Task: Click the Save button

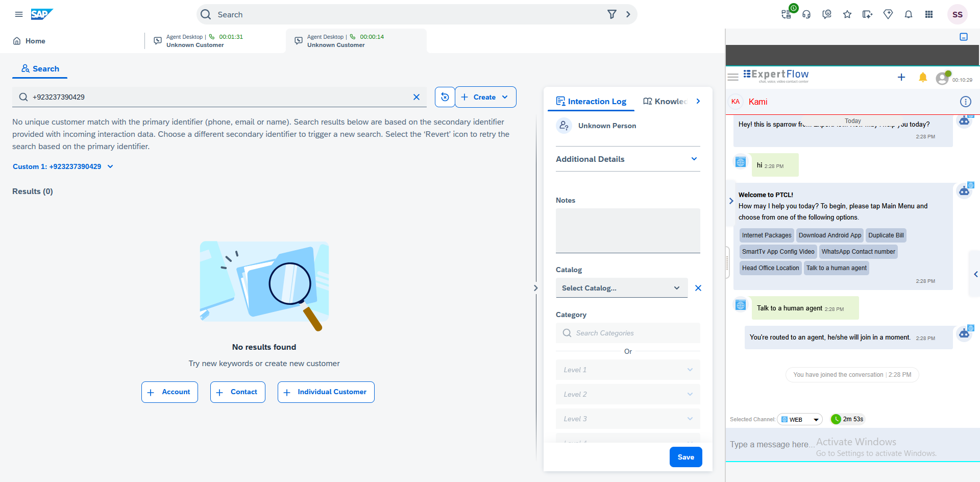Action: pyautogui.click(x=685, y=457)
